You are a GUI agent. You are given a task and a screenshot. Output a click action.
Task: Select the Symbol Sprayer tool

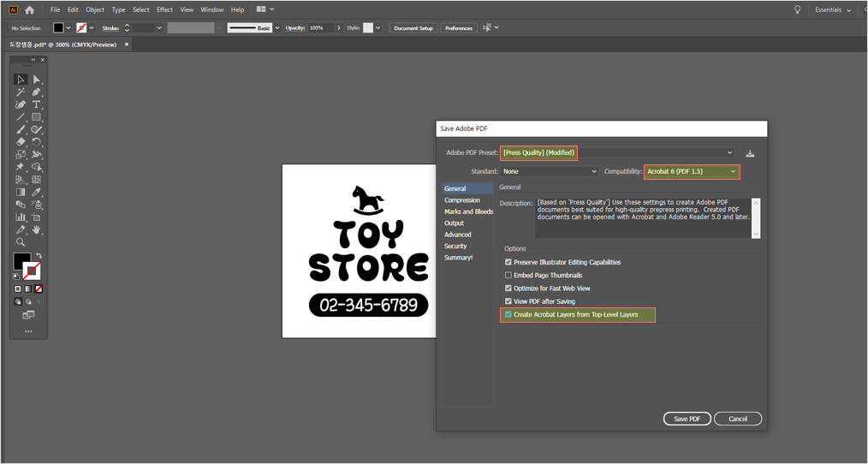click(37, 205)
